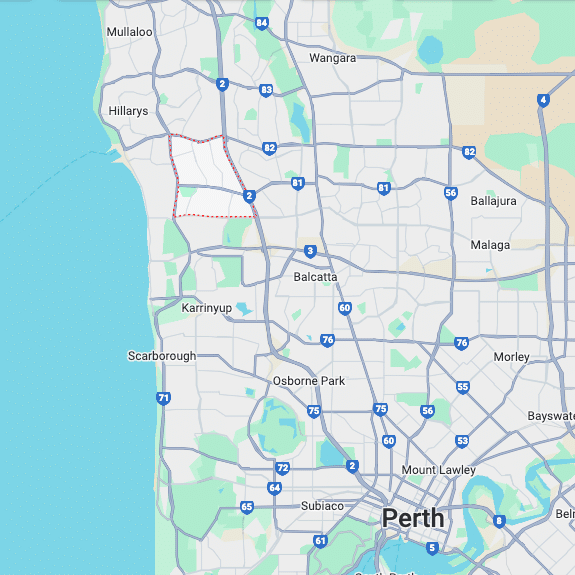This screenshot has width=575, height=575.
Task: Select the Balcatta label
Action: (x=315, y=277)
